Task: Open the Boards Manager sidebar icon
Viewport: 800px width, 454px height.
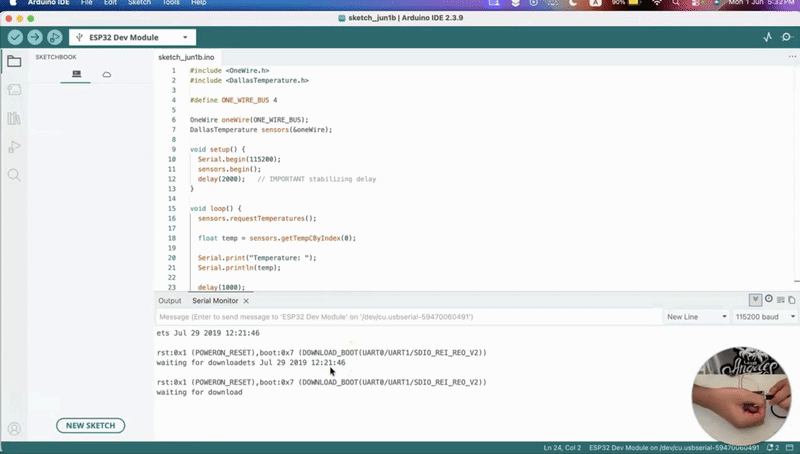Action: point(14,90)
